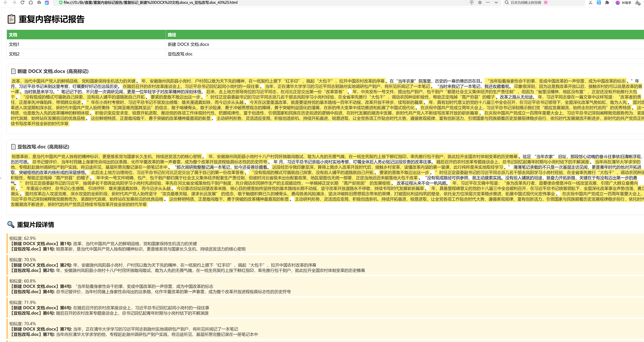Viewport: 644px width, 342px height.
Task: Click the magnifier search icon in search box
Action: 507,3
